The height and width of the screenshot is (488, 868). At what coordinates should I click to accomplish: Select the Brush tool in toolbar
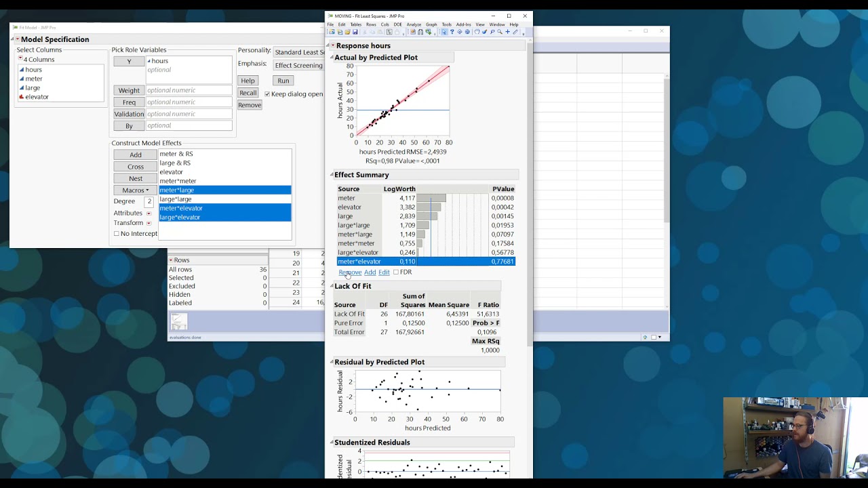point(484,32)
